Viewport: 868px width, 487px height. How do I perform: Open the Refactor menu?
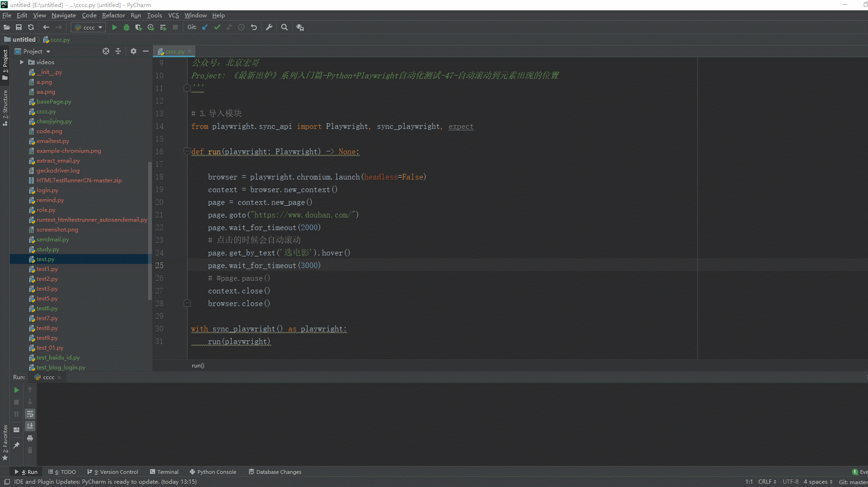tap(113, 15)
